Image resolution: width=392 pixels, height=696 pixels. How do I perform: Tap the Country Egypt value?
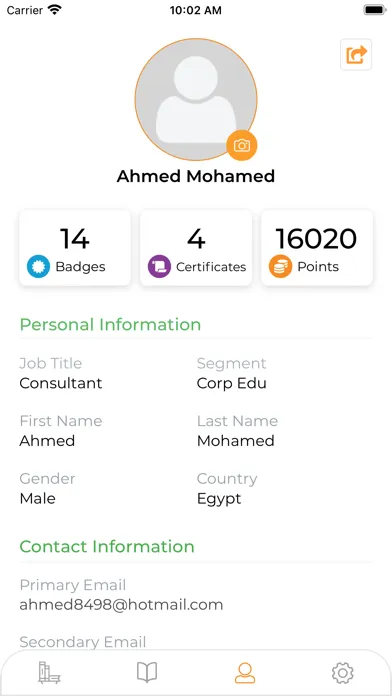coord(219,498)
